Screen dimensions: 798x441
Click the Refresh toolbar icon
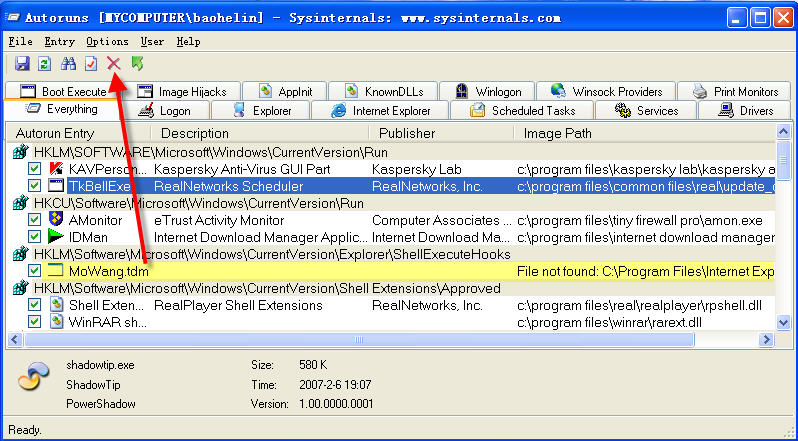(44, 64)
